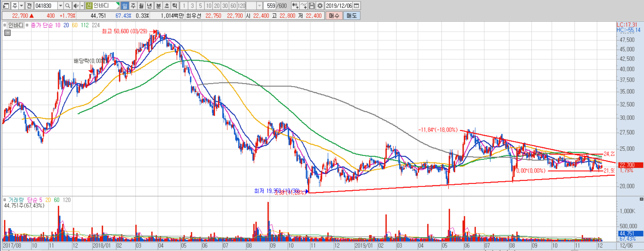Image resolution: width=644 pixels, height=251 pixels.
Task: Click the 최저 low price marker label
Action: 277,191
